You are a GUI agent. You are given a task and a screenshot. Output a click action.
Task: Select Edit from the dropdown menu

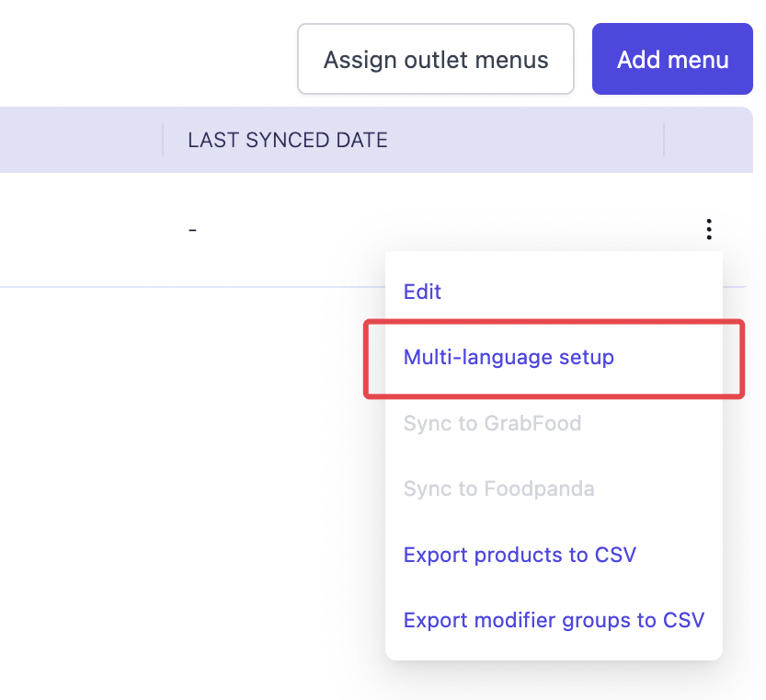(x=422, y=292)
